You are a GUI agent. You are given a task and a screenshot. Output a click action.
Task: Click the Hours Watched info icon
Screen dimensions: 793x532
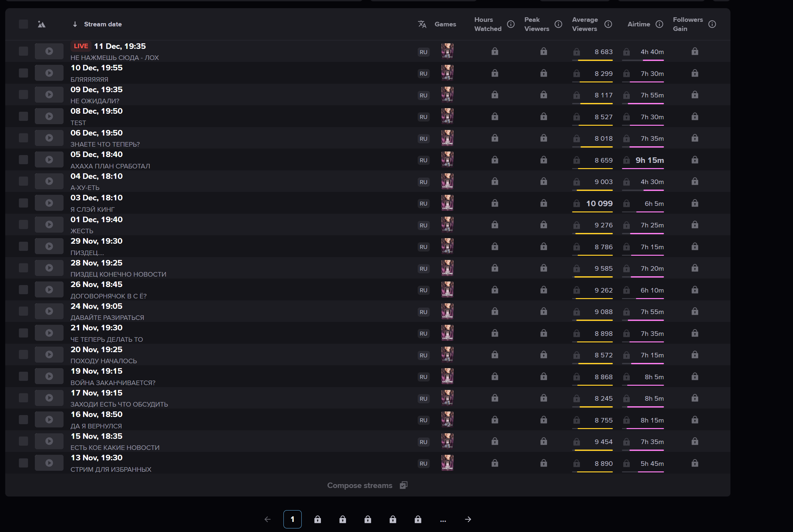511,24
